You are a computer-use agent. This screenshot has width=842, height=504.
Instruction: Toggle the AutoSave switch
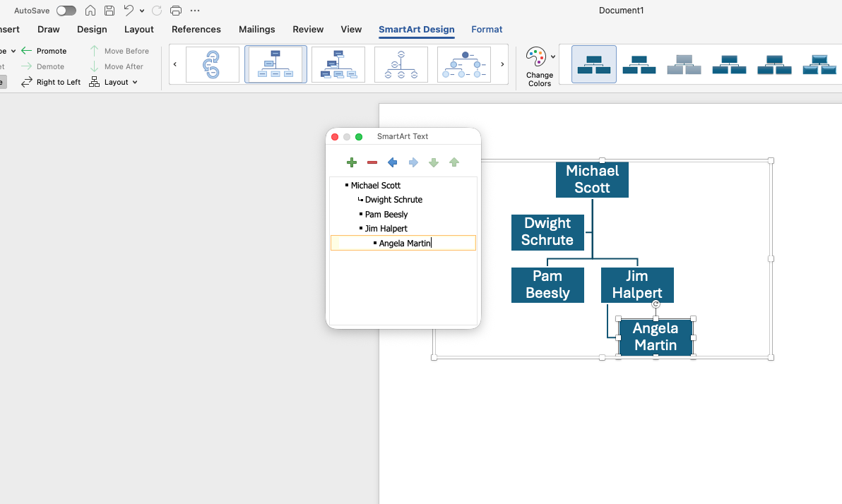point(66,10)
